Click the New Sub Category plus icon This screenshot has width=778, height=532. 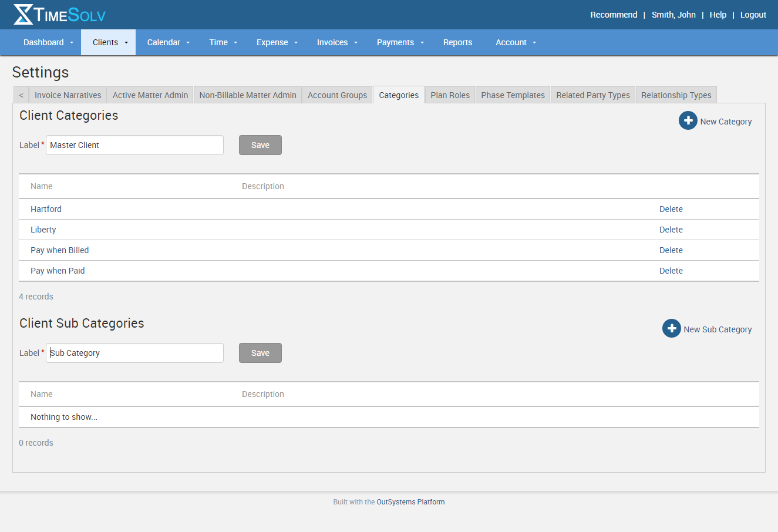pos(671,328)
